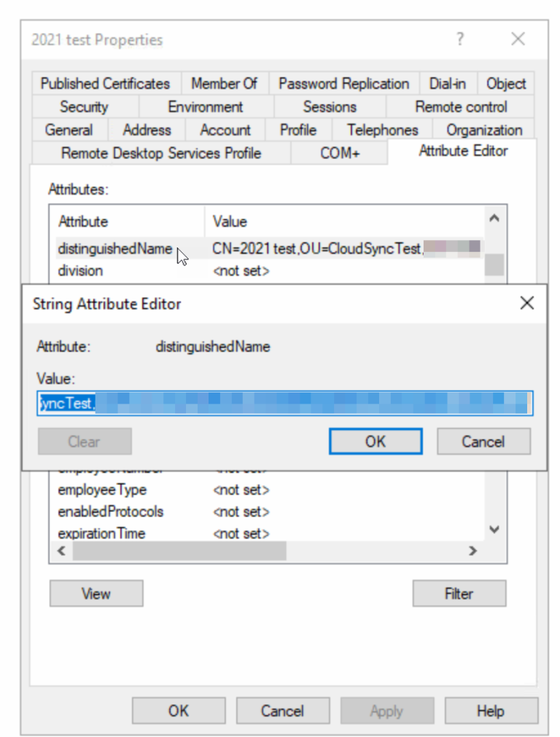
Task: Switch to the Member Of tab
Action: 224,83
